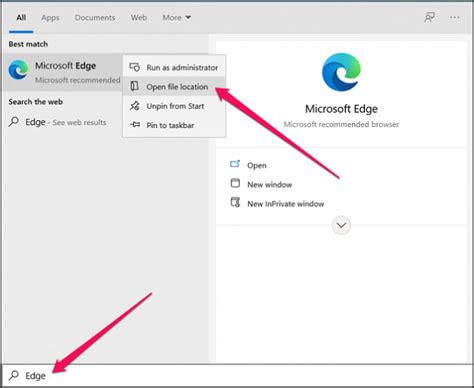The width and height of the screenshot is (474, 388).
Task: Open the three-dots options menu
Action: pos(455,17)
